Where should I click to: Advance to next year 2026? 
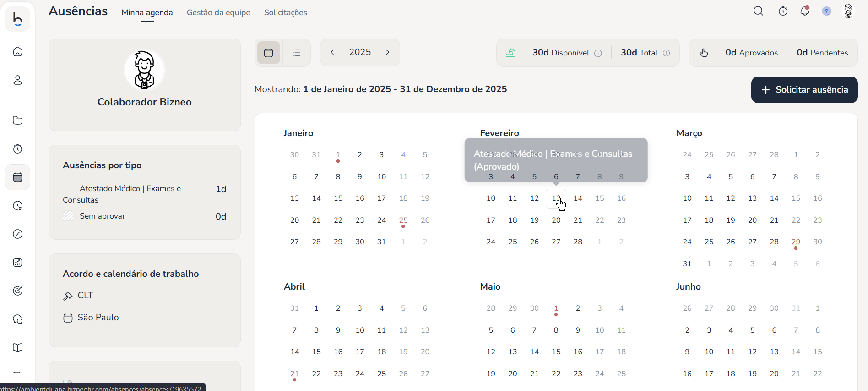tap(387, 52)
